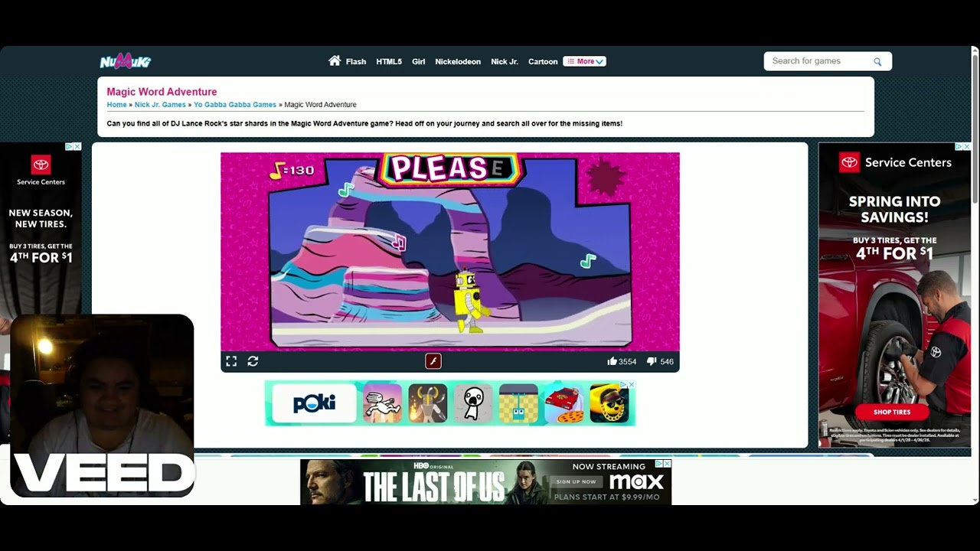Click the search magnifier icon
Screen dimensions: 980x551
tap(877, 61)
